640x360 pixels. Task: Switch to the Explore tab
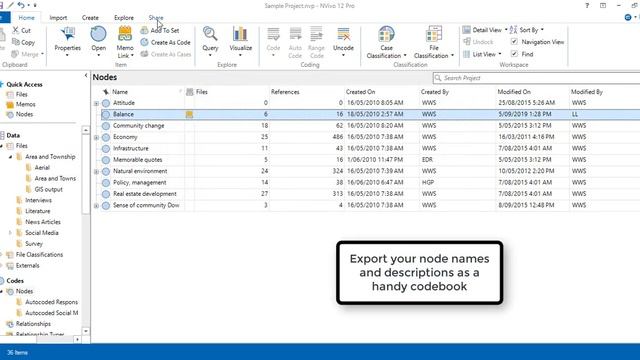click(x=124, y=18)
